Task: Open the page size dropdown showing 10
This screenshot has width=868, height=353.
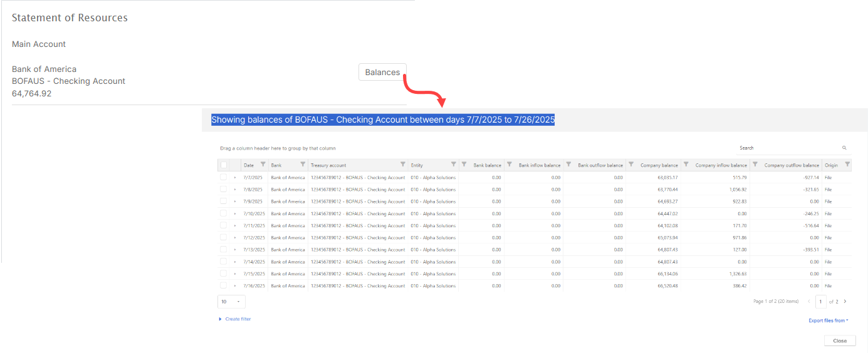Action: pyautogui.click(x=231, y=302)
